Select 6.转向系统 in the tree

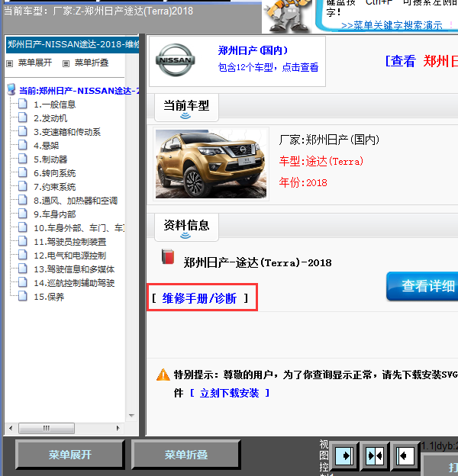coord(55,173)
